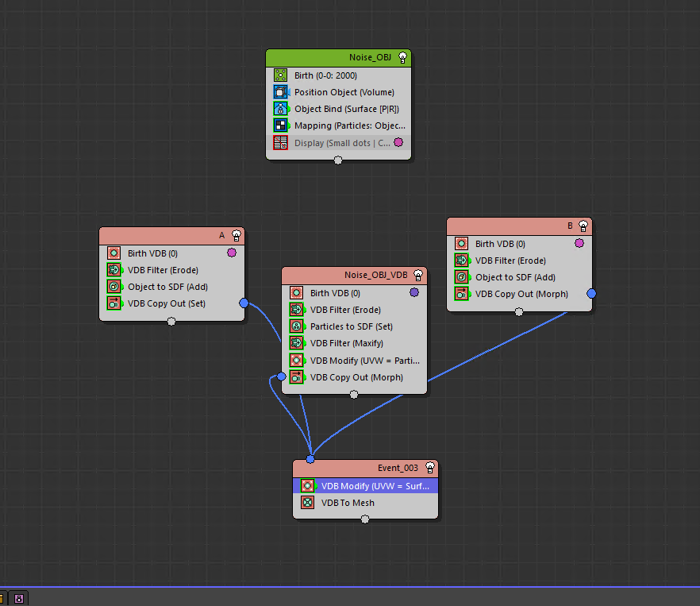
Task: Click VDB Copy Out icon in event B
Action: click(461, 294)
